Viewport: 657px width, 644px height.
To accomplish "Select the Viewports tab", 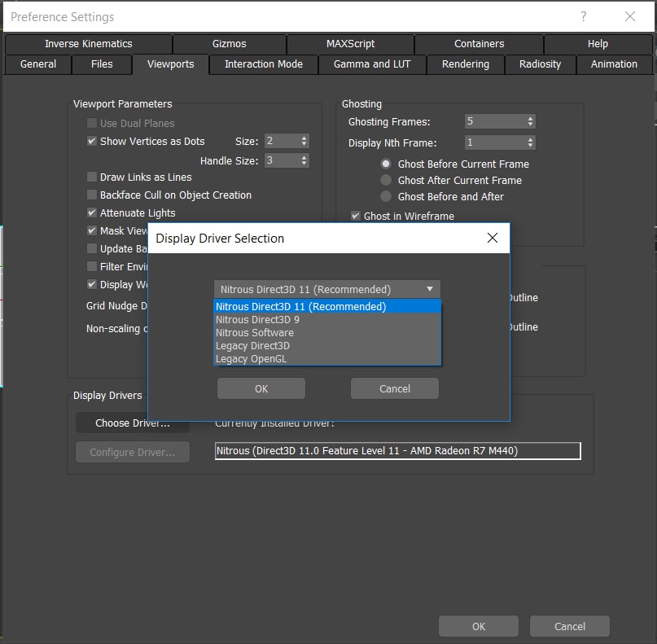I will point(170,64).
